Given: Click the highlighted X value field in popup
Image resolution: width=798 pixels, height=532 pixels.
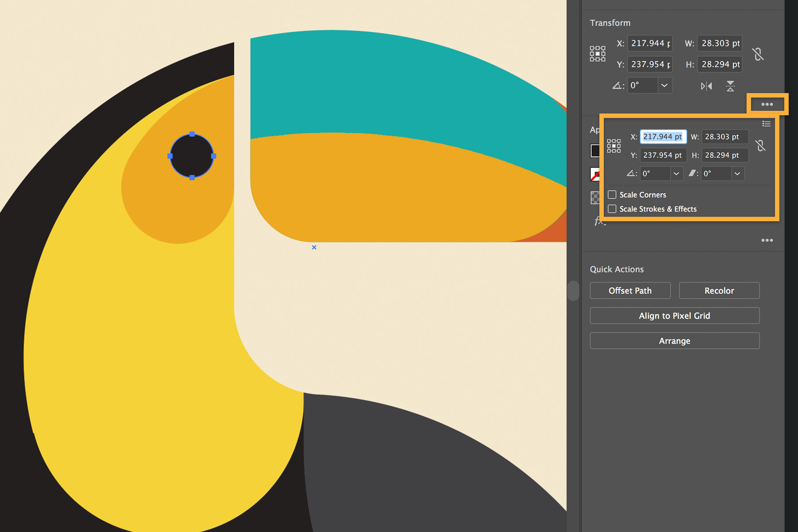Looking at the screenshot, I should coord(663,137).
